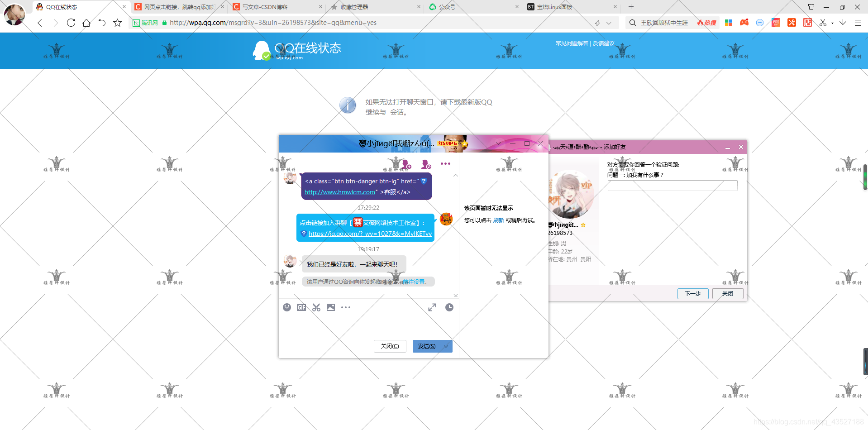
Task: Click the scroll-down arrow in chat history
Action: click(456, 295)
